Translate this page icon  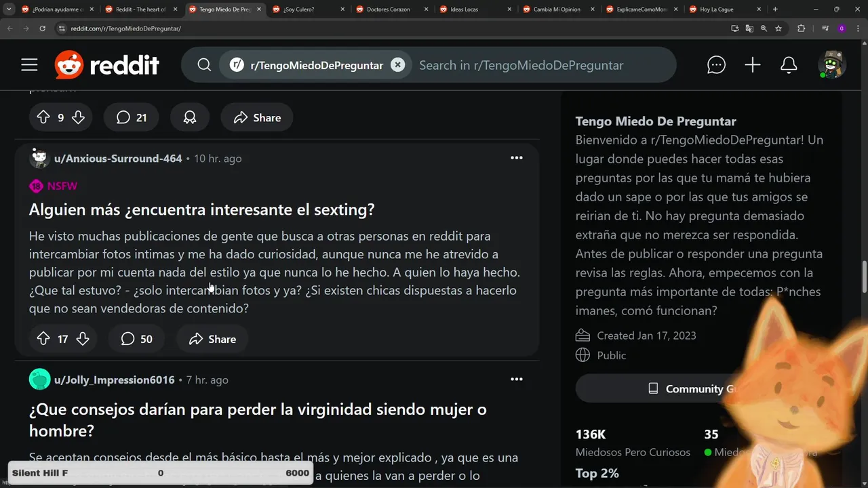749,28
